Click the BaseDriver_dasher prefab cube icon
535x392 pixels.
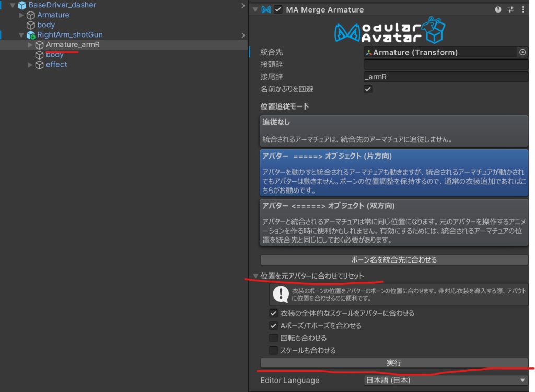point(22,5)
